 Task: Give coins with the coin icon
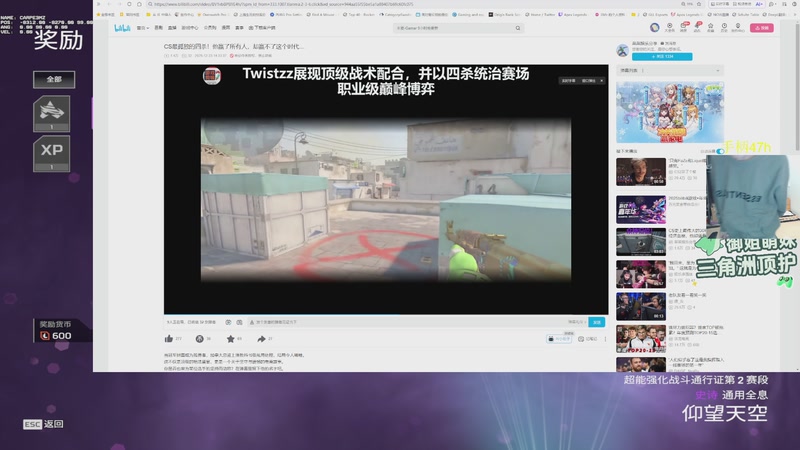coord(199,339)
